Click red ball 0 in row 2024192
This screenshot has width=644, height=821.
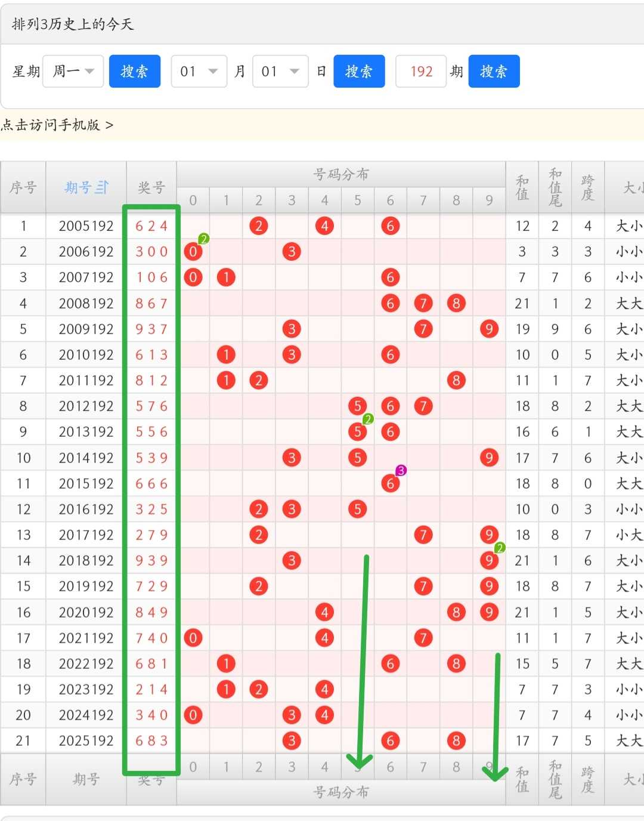193,715
